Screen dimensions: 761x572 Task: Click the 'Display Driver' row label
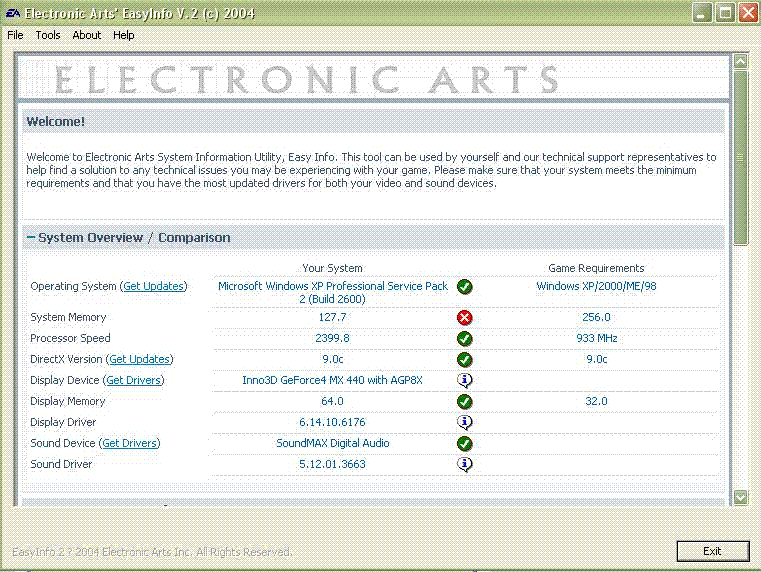[63, 422]
